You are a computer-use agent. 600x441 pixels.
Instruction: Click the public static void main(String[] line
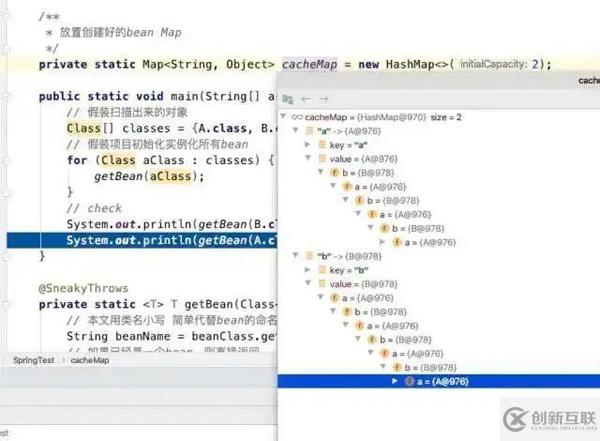157,96
